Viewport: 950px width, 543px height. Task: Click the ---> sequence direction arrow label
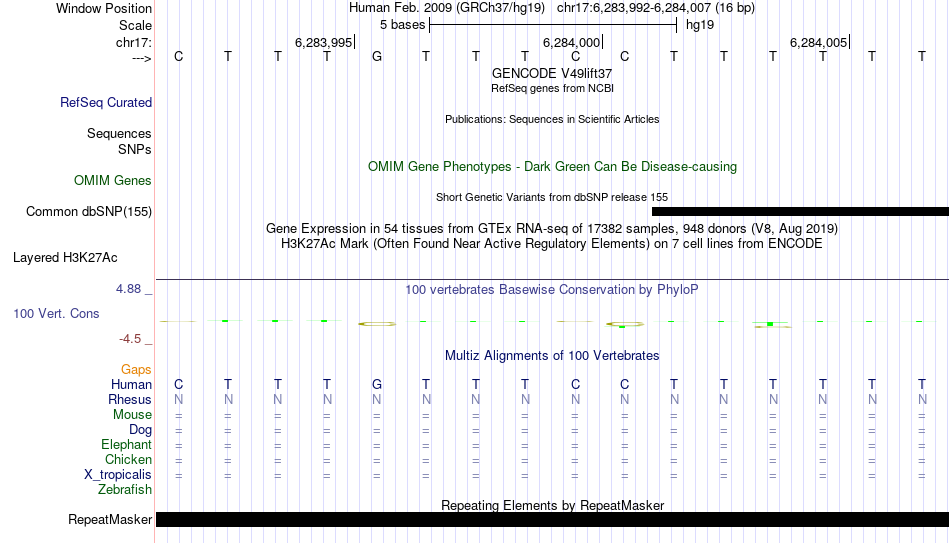click(141, 58)
